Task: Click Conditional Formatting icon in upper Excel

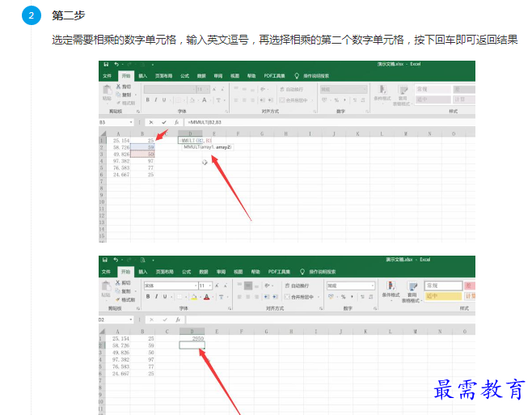Action: pos(382,89)
